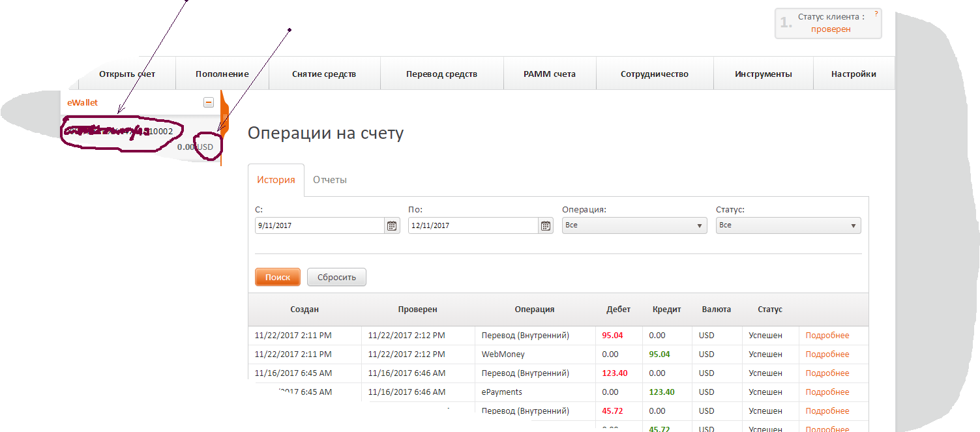
Task: Click the Создан column header
Action: pyautogui.click(x=304, y=310)
